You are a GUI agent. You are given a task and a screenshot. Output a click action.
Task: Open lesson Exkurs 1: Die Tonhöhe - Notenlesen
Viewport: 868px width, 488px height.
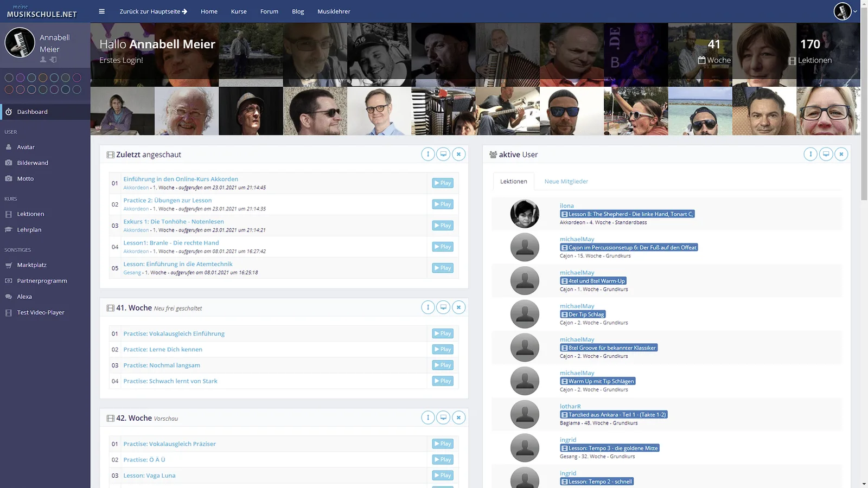pyautogui.click(x=174, y=221)
